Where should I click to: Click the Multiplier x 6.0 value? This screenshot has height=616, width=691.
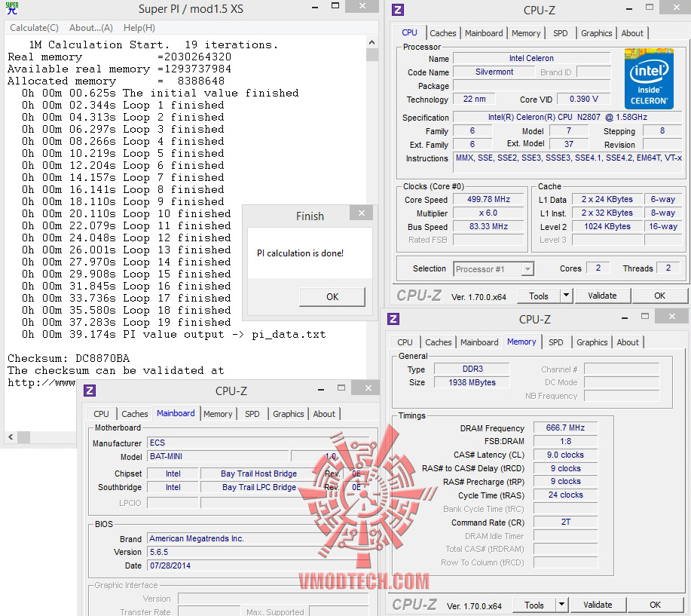coord(488,213)
